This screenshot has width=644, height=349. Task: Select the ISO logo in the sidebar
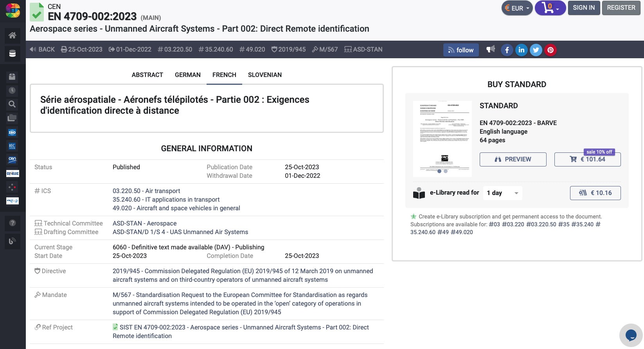(x=13, y=132)
